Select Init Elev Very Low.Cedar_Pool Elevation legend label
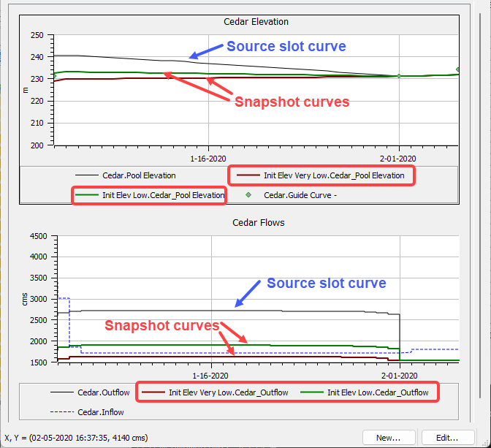Image resolution: width=491 pixels, height=448 pixels. pyautogui.click(x=334, y=175)
